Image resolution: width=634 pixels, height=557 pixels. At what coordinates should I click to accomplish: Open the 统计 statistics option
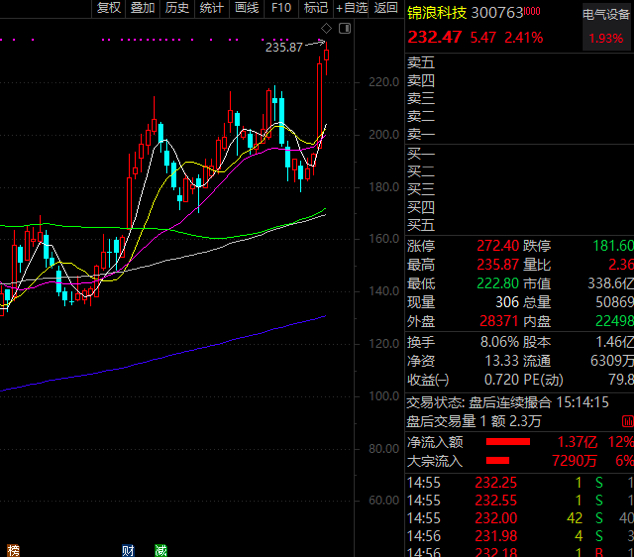[x=211, y=8]
